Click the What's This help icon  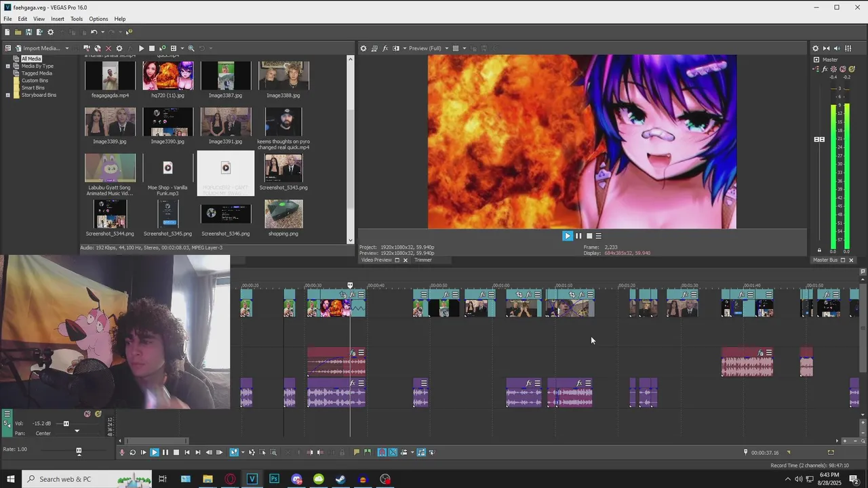[x=130, y=32]
